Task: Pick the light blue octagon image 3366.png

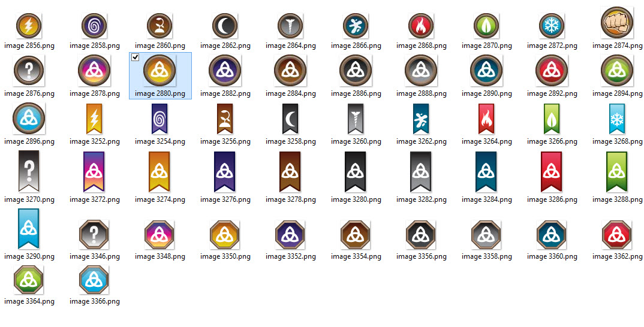Action: point(94,280)
